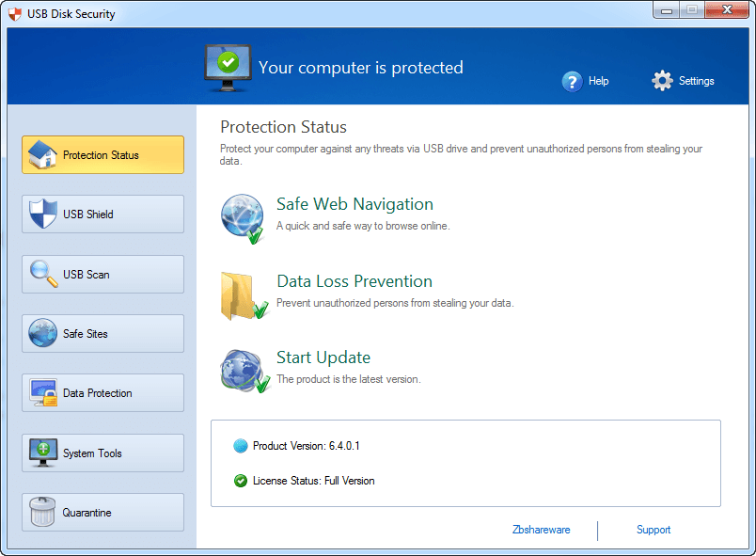Open the Safe Sites section
This screenshot has height=556, width=756.
(x=102, y=333)
